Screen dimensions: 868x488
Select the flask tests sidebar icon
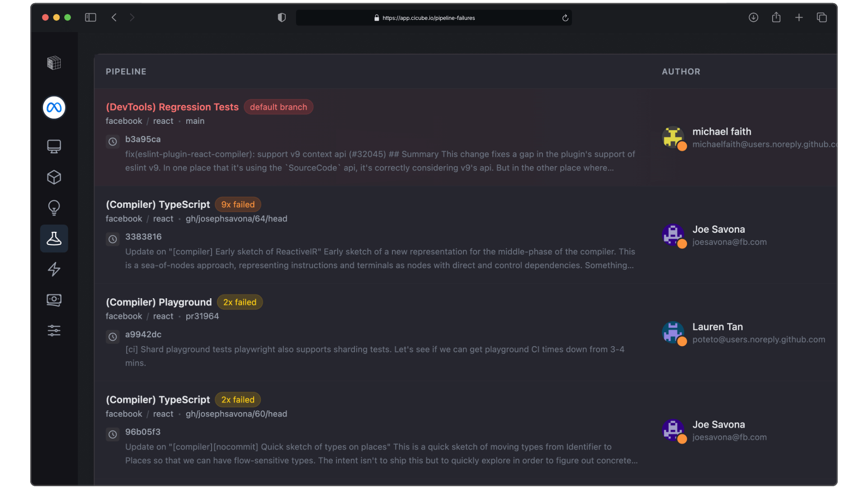point(54,239)
